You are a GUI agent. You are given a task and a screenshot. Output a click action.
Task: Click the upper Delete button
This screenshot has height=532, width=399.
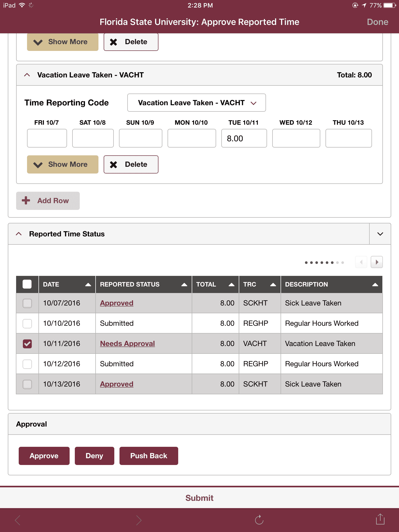(x=131, y=42)
